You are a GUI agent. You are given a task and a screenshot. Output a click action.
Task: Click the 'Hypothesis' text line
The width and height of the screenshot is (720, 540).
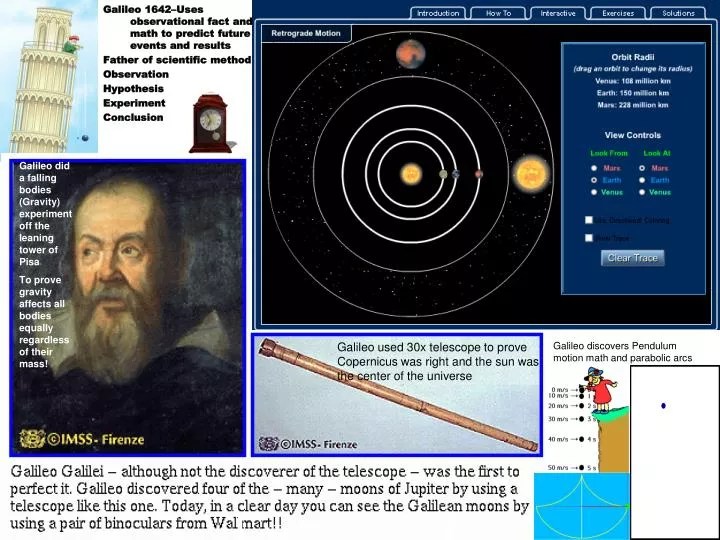click(x=133, y=88)
